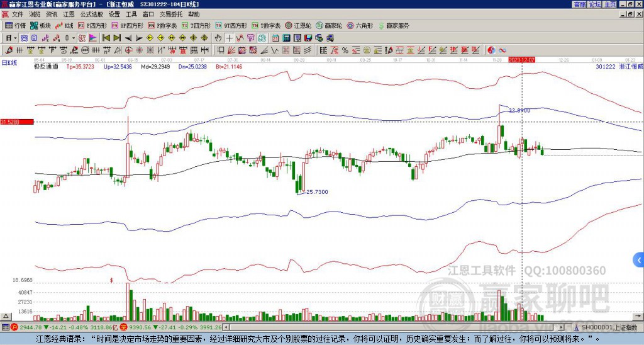Expand the candlestick style dropdown arrow
This screenshot has height=345, width=644.
(74, 38)
